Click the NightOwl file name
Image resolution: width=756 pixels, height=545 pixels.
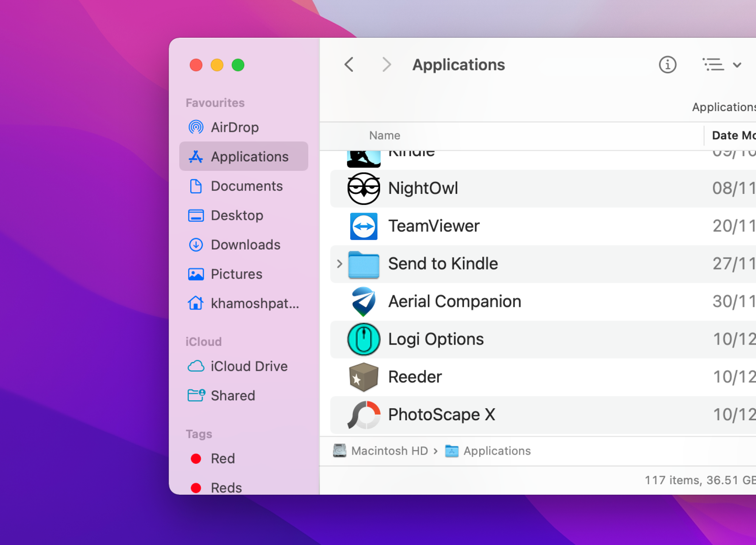(423, 188)
